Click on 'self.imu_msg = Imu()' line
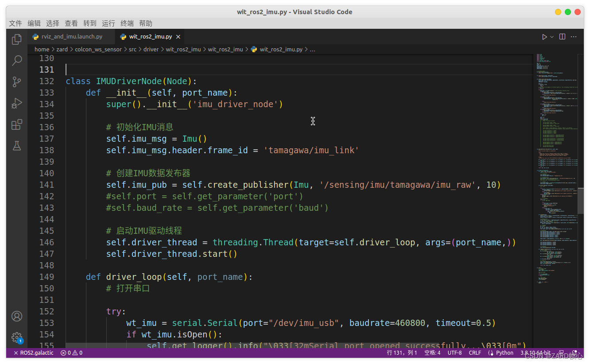Viewport: 590px width, 364px height. coord(156,139)
